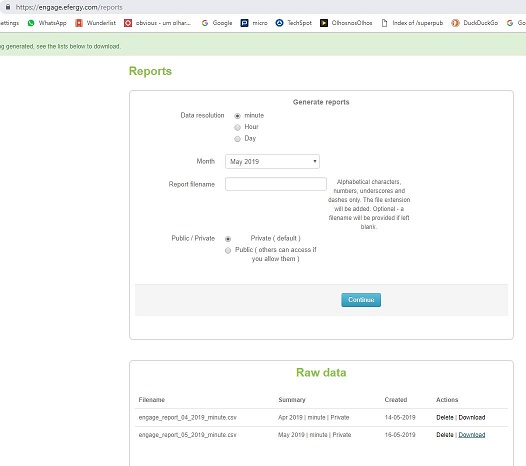Open the TechSpot bookmark icon
Viewport: 526px width, 466px height.
click(279, 23)
